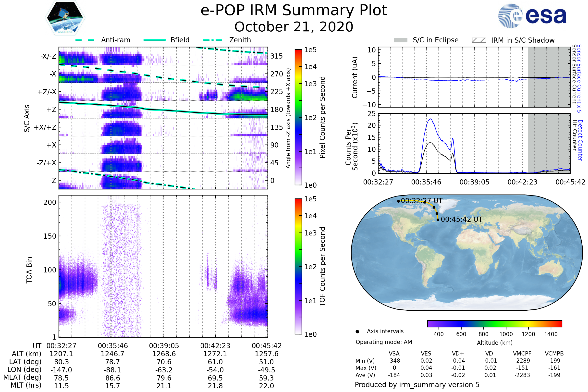Viewport: 588px width, 392px height.
Task: Click the Altitude (km) horizontal colorbar
Action: (494, 323)
